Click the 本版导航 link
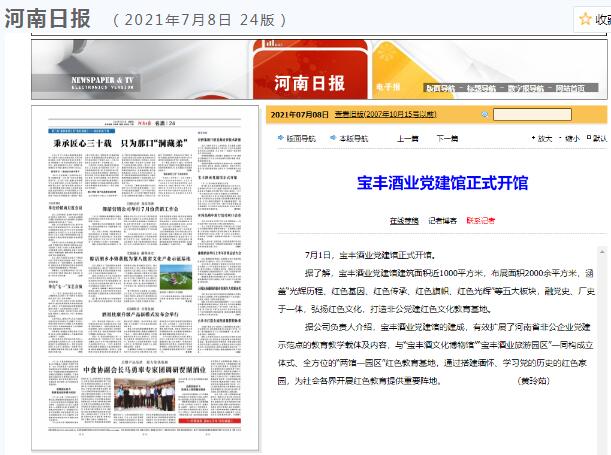The image size is (611, 455). (x=353, y=138)
